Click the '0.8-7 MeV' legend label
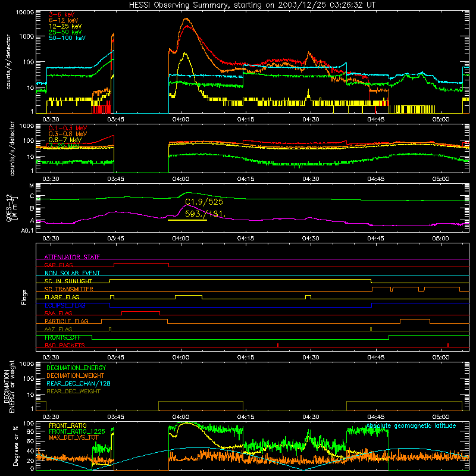 tap(65, 140)
